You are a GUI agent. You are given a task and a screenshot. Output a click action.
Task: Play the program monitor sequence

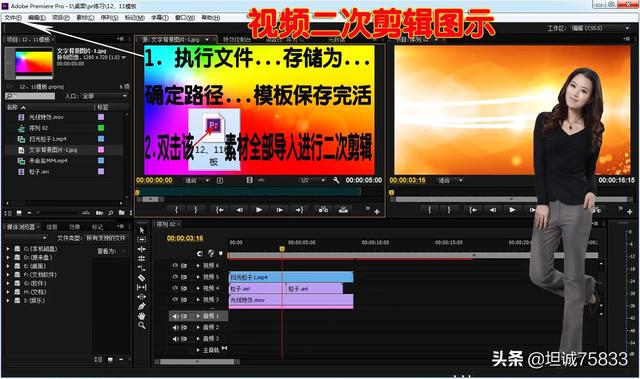coord(512,210)
